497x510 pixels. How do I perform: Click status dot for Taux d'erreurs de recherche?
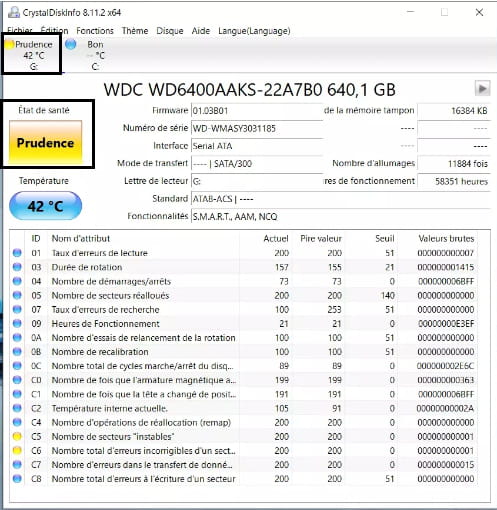(17, 309)
